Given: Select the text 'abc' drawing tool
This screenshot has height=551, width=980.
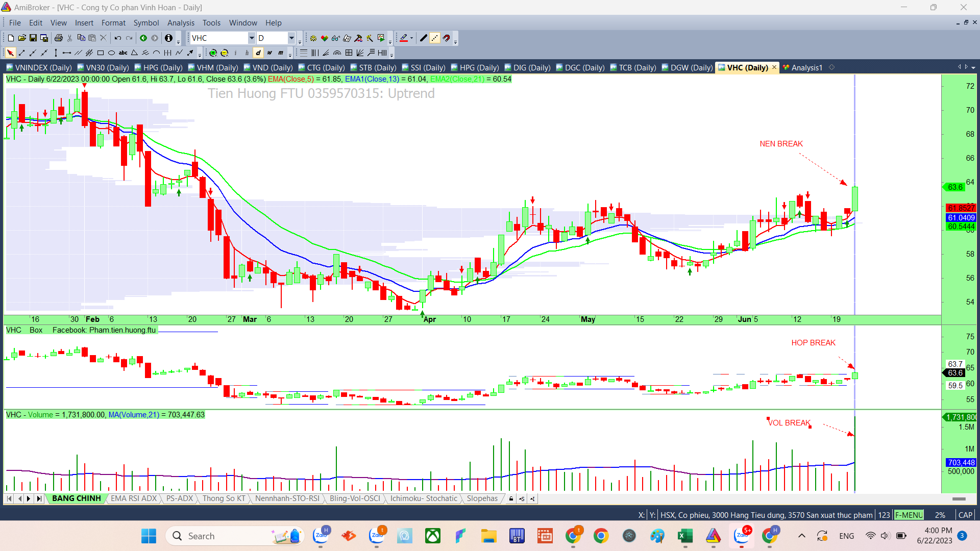Looking at the screenshot, I should click(x=123, y=53).
